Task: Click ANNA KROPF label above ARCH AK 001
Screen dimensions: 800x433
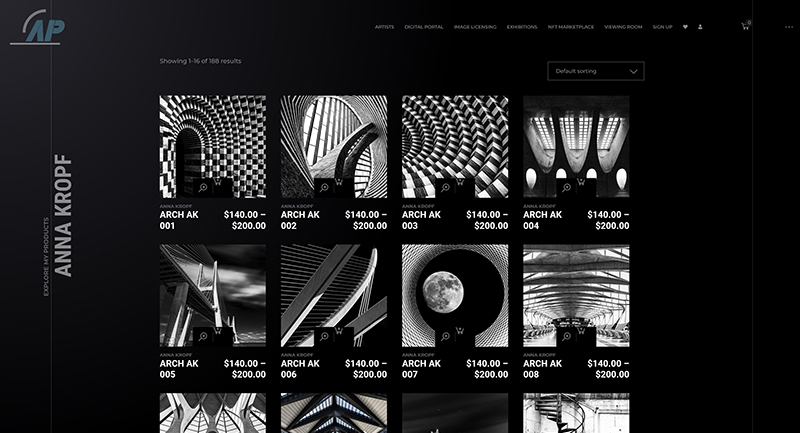Action: (176, 206)
